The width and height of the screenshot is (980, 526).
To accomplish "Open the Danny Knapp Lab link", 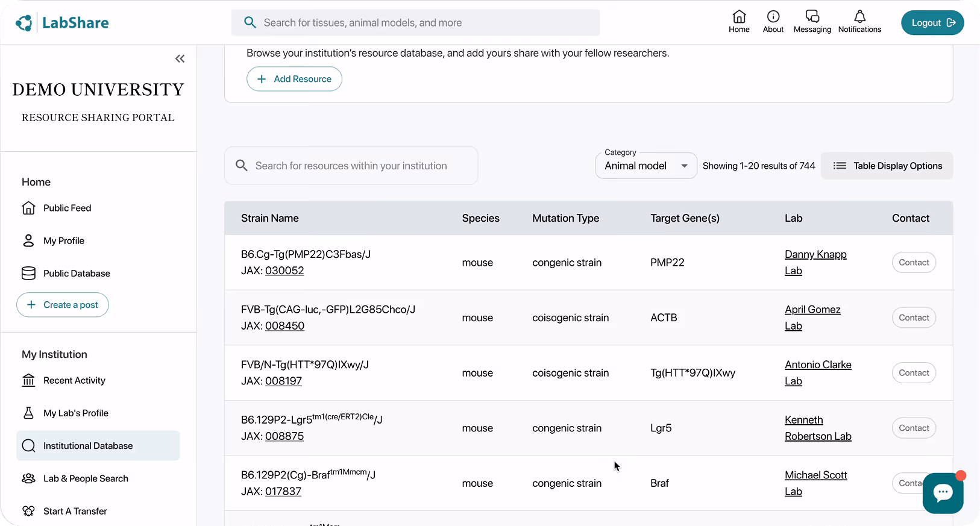I will pyautogui.click(x=815, y=263).
